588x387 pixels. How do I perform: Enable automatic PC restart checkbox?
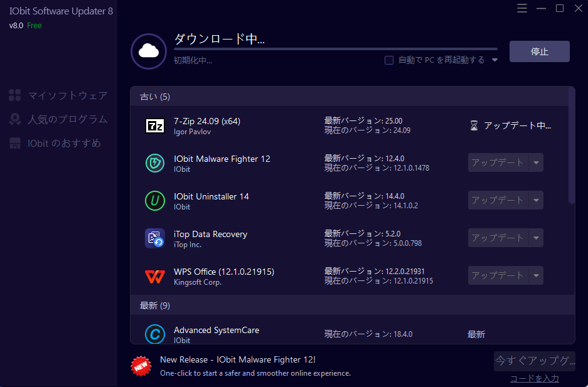coord(389,60)
